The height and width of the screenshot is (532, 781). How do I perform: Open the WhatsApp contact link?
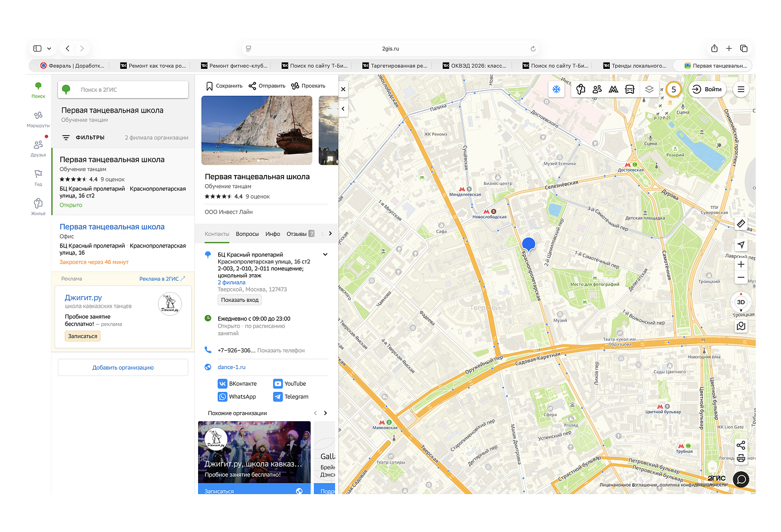pyautogui.click(x=237, y=397)
